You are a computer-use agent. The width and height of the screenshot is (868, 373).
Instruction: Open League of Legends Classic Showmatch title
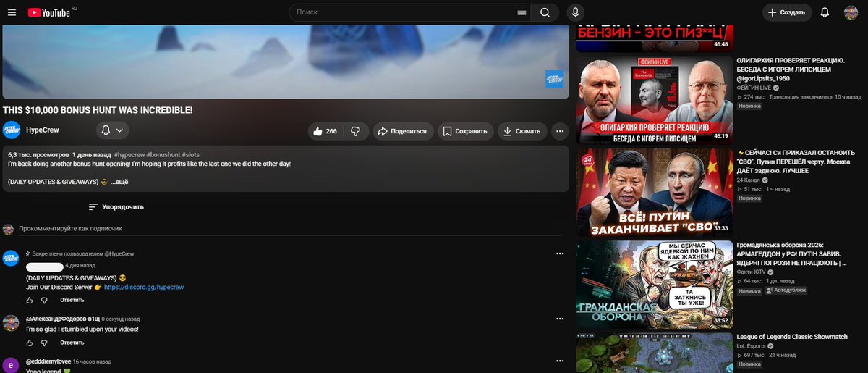pyautogui.click(x=791, y=337)
